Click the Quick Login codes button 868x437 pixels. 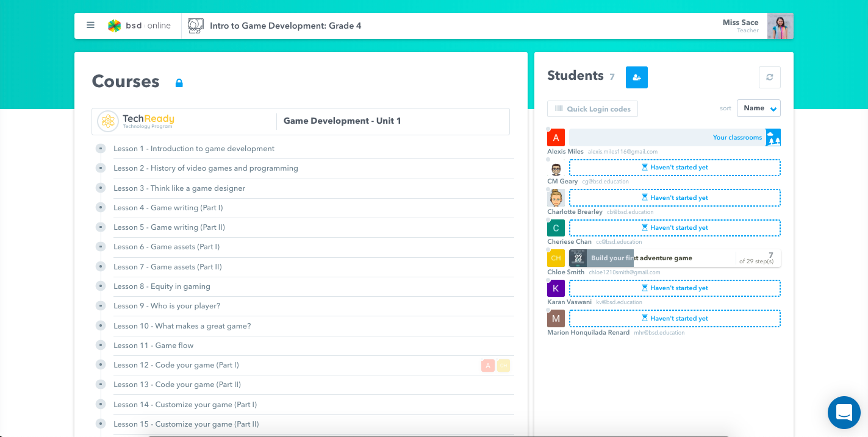(592, 109)
